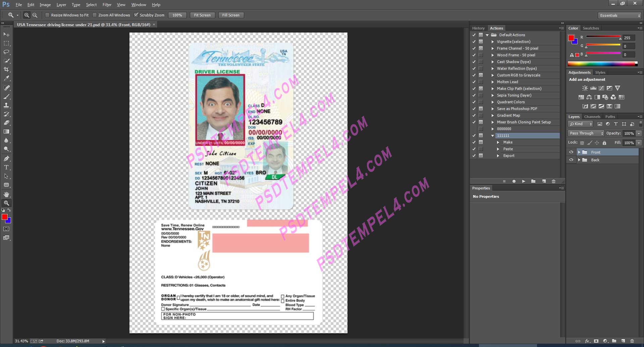Select the Move tool
The height and width of the screenshot is (347, 644).
pos(6,34)
